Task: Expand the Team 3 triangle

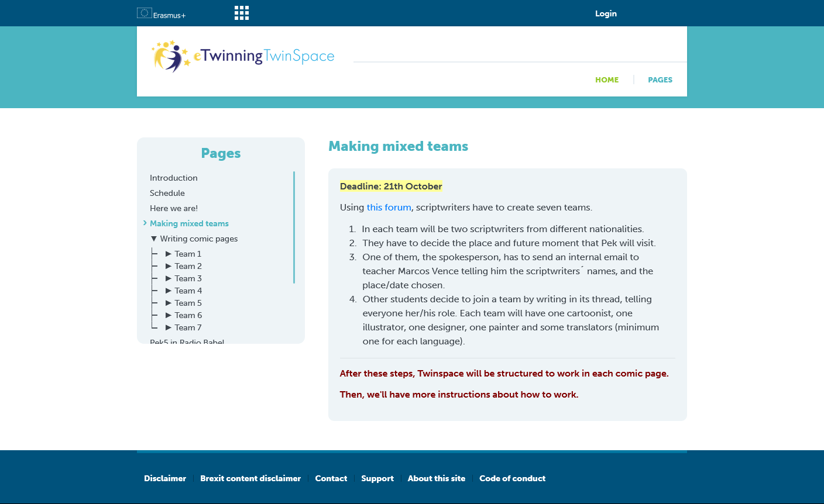Action: pos(169,278)
